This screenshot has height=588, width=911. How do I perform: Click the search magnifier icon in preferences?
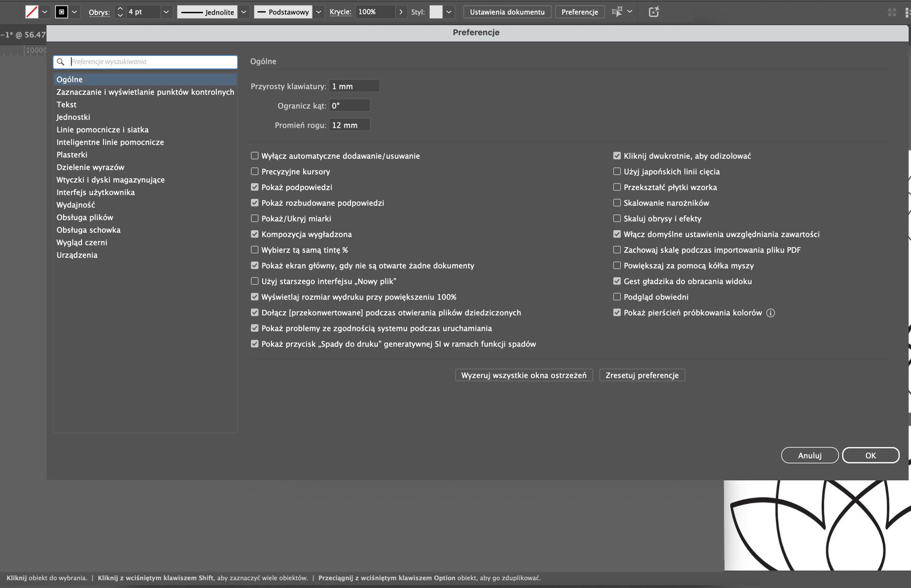click(x=61, y=62)
